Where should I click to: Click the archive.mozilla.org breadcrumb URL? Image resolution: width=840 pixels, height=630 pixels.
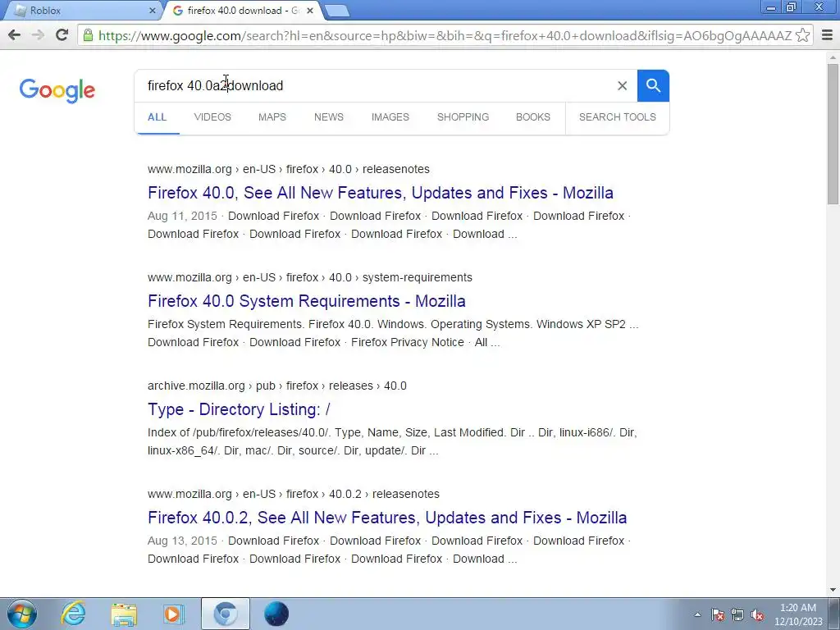pyautogui.click(x=277, y=386)
